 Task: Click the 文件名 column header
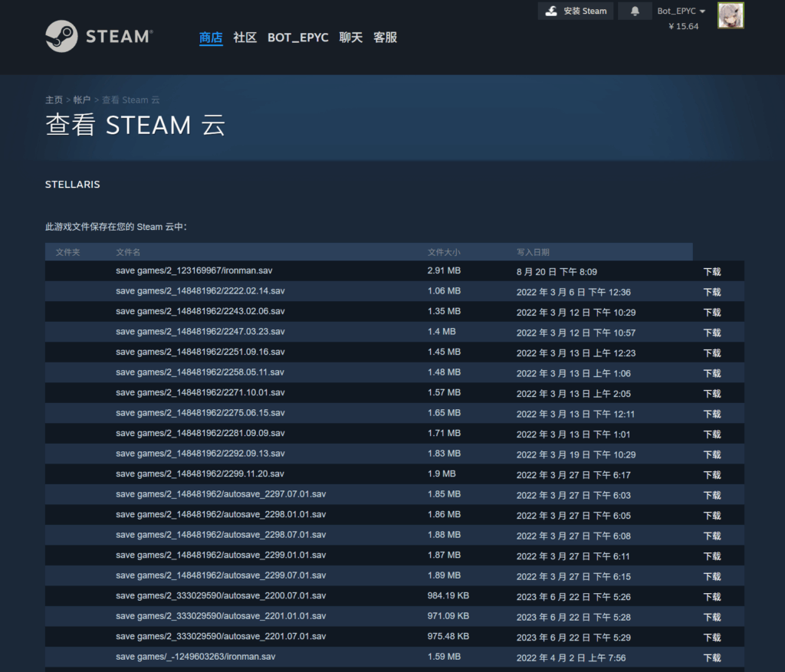[x=128, y=252]
